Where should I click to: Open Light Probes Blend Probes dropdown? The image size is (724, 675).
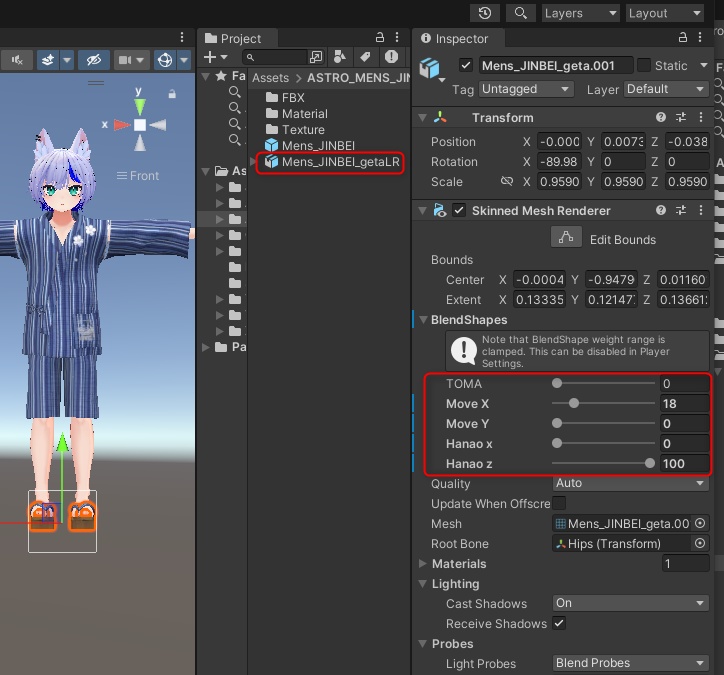coord(630,663)
